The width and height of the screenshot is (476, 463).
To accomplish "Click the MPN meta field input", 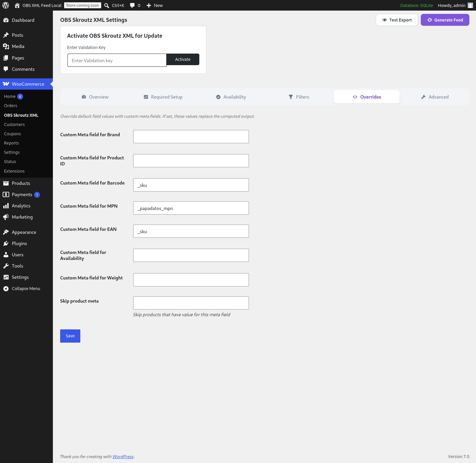I will [191, 208].
